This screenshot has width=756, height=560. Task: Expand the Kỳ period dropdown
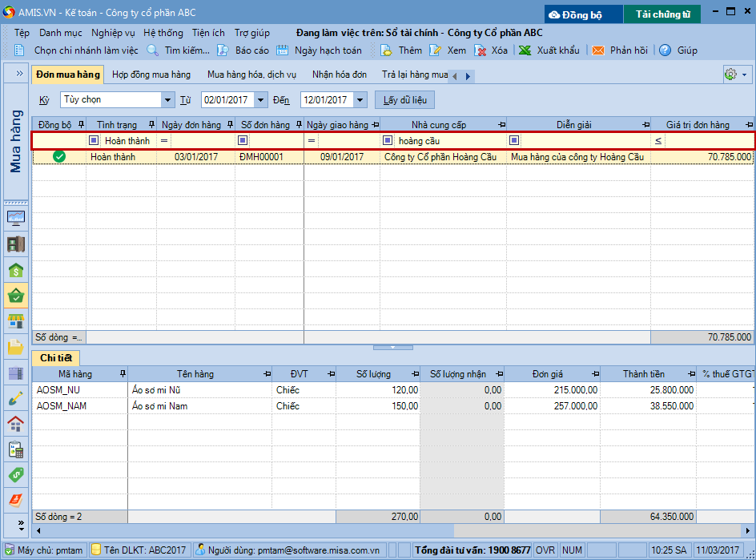click(x=167, y=100)
